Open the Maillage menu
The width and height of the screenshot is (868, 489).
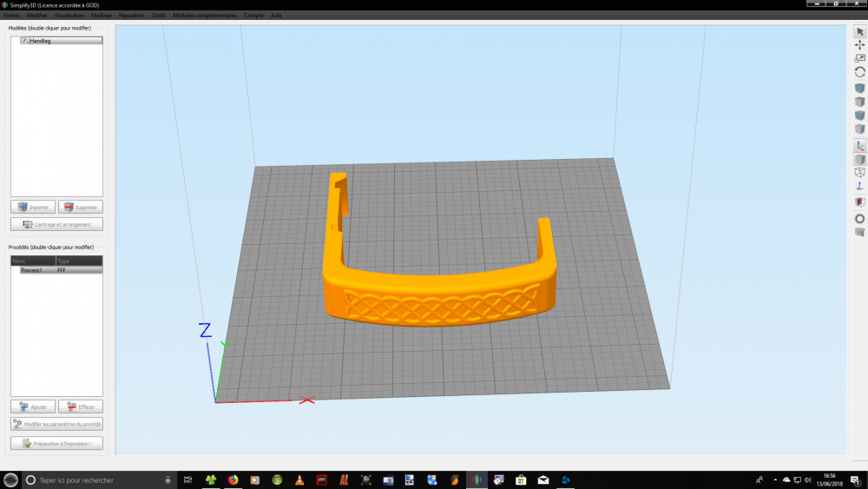point(102,16)
